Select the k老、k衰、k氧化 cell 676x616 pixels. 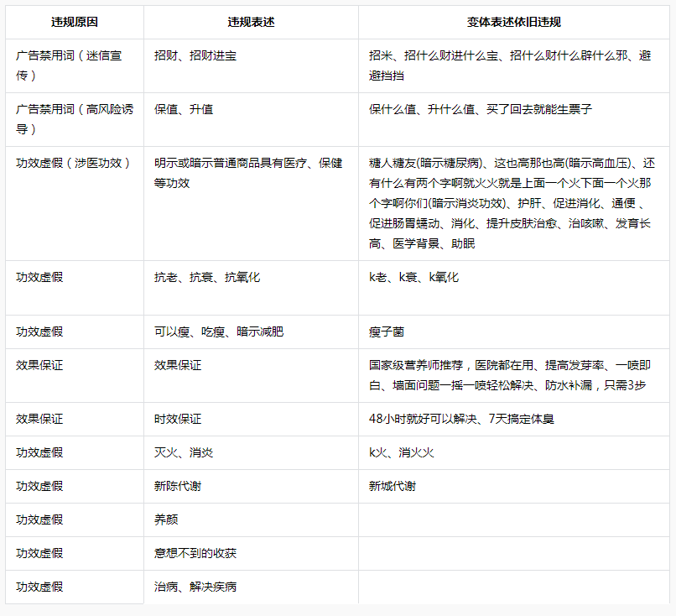pos(514,288)
